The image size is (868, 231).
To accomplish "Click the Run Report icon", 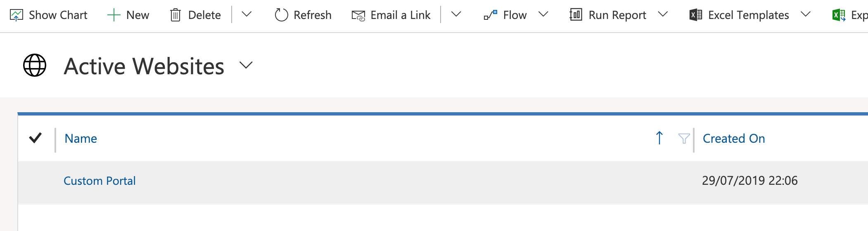I will coord(576,15).
